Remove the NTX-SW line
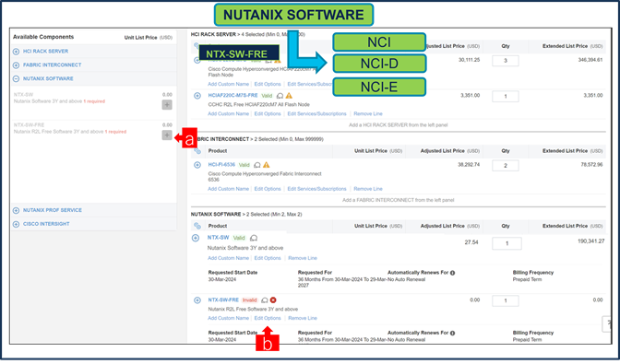This screenshot has height=364, width=620. point(303,258)
